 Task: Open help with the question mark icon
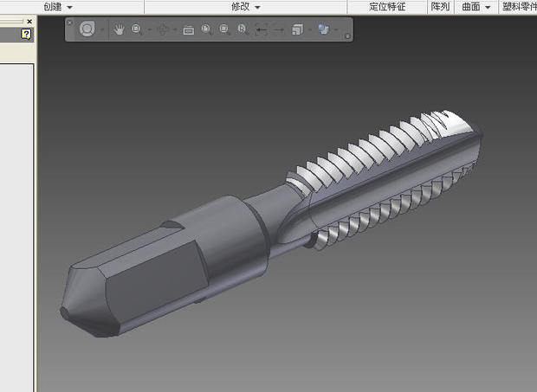point(26,34)
